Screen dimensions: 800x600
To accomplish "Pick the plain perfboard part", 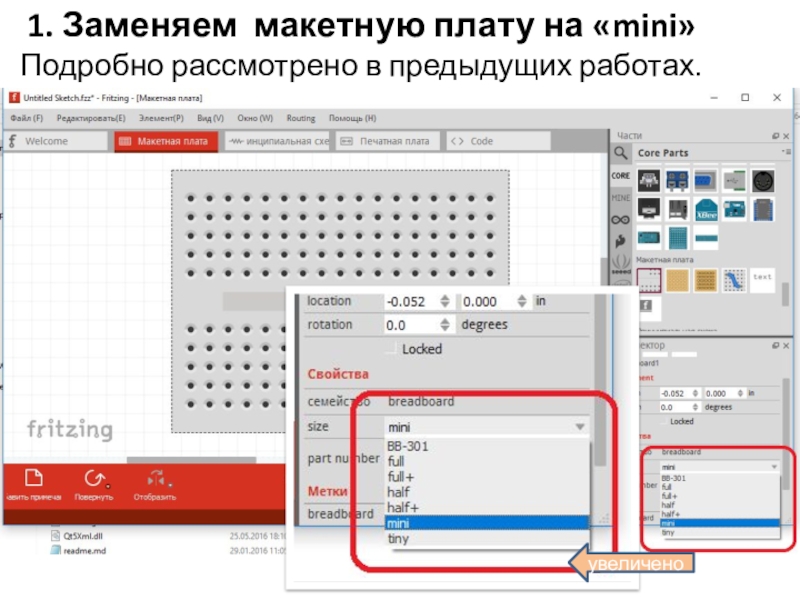I will tap(677, 280).
